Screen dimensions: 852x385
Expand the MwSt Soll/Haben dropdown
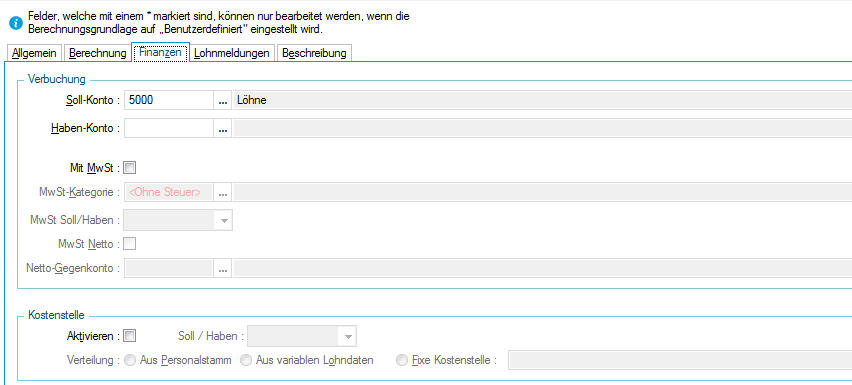tap(178, 220)
